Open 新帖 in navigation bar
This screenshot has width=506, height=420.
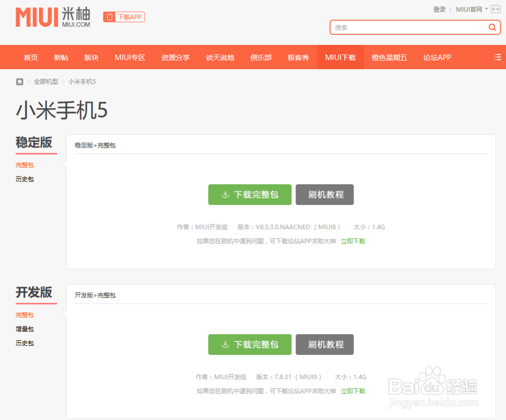61,58
